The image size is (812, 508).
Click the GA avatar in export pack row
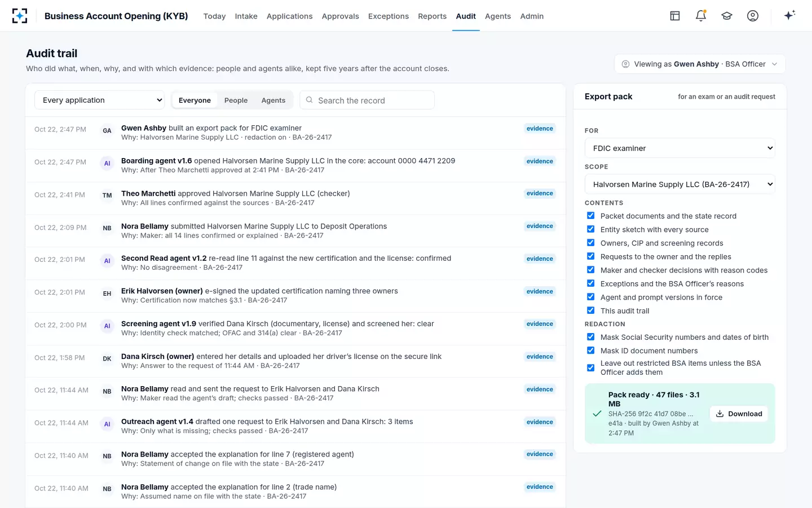(107, 130)
